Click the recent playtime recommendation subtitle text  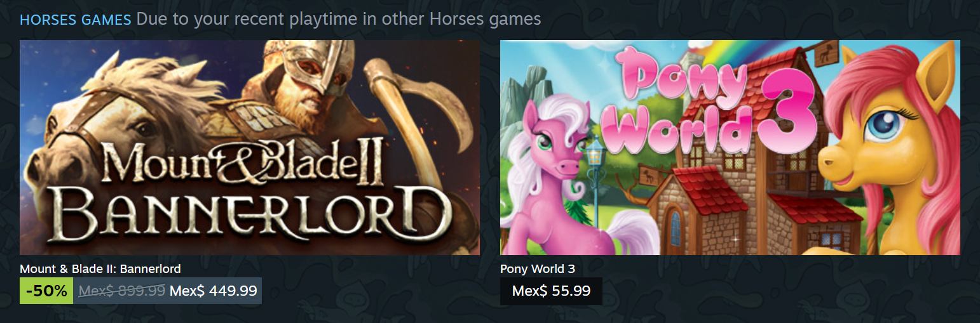pyautogui.click(x=339, y=19)
